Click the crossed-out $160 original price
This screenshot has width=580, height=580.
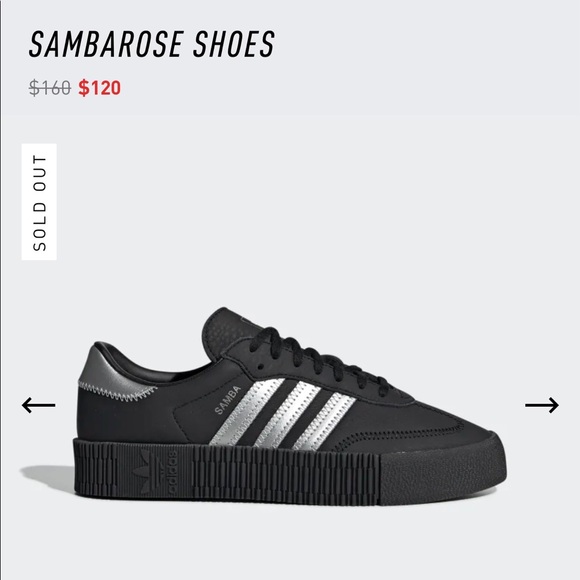coord(50,88)
